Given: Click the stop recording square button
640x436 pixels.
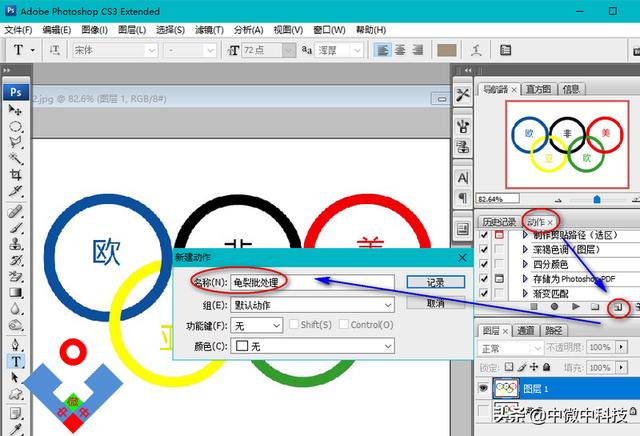Looking at the screenshot, I should (x=534, y=306).
